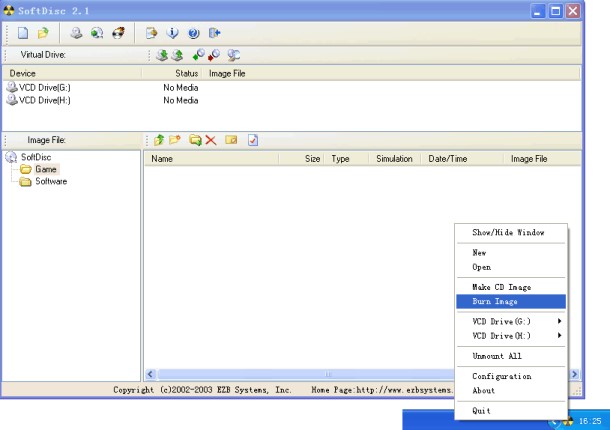Screen dimensions: 610x430
Task: Click No Media status of Drive(H:)
Action: pos(181,100)
